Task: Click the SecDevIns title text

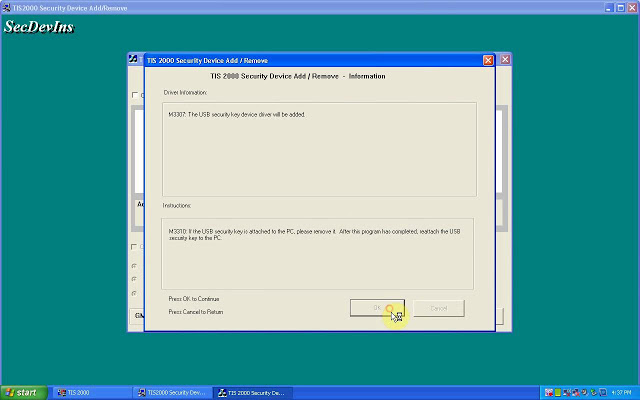Action: pos(39,27)
